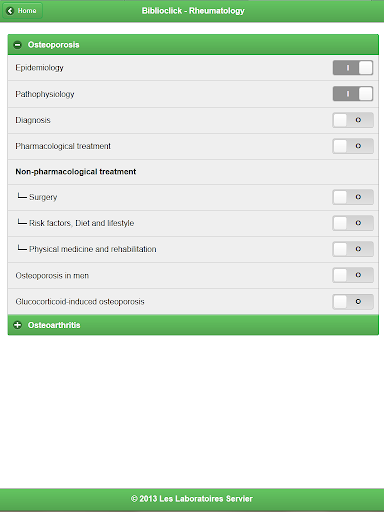Collapse the Osteoporosis section header
Viewport: 384px width, 512px height.
tap(193, 45)
